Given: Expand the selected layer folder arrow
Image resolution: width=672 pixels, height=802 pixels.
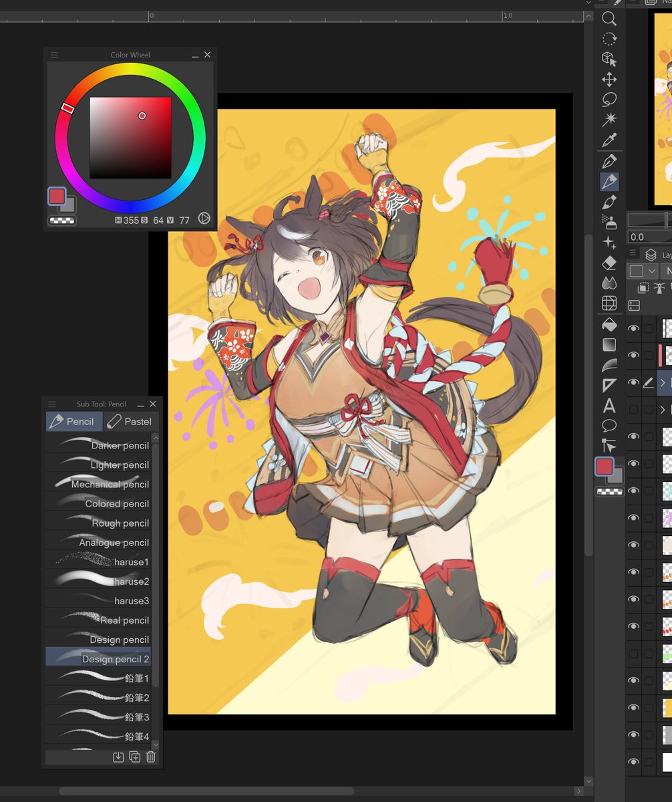Looking at the screenshot, I should pyautogui.click(x=663, y=383).
